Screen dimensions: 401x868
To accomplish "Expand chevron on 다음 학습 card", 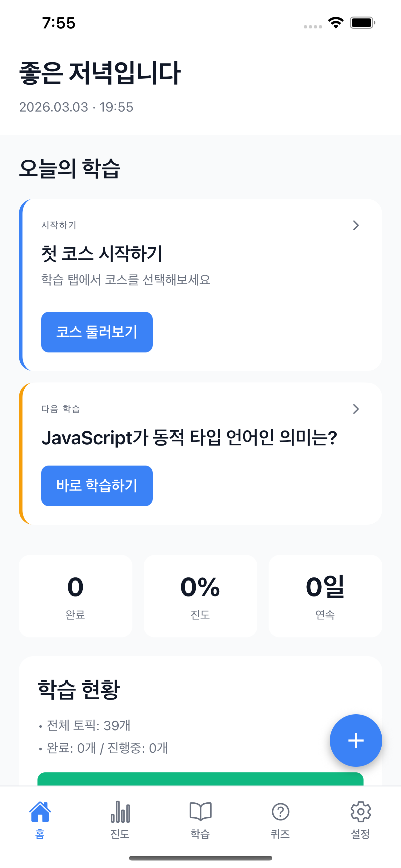I will (355, 409).
